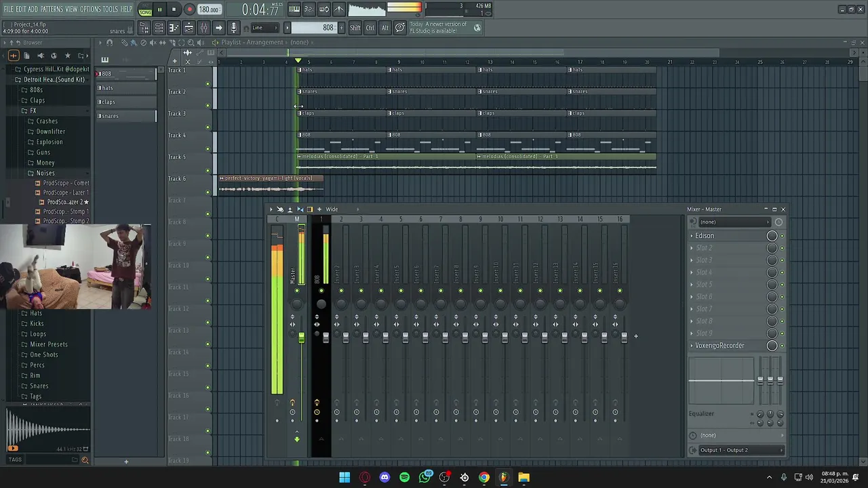Select the ProdScope - Lazer 1 sample
Screen dimensions: 868x488
pyautogui.click(x=66, y=192)
